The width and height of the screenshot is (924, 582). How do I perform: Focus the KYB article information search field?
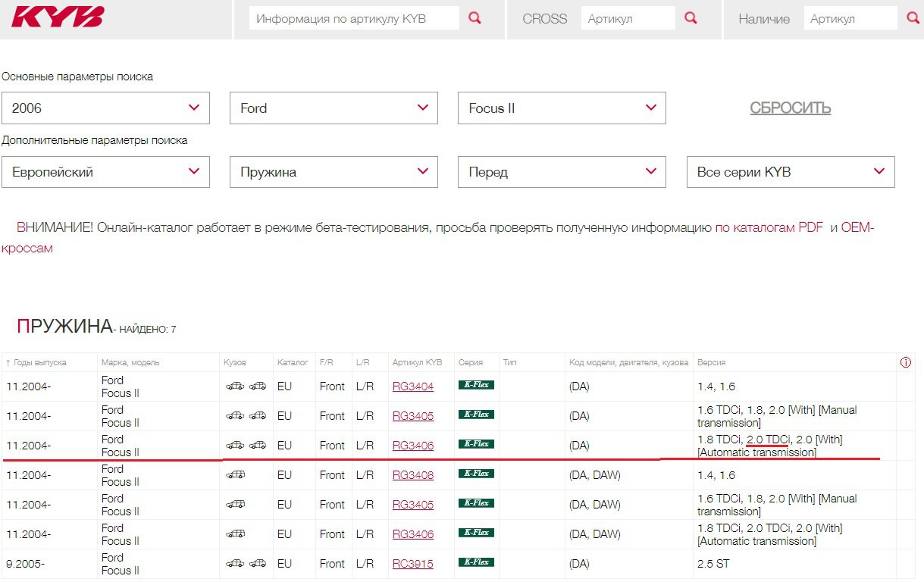tap(354, 18)
